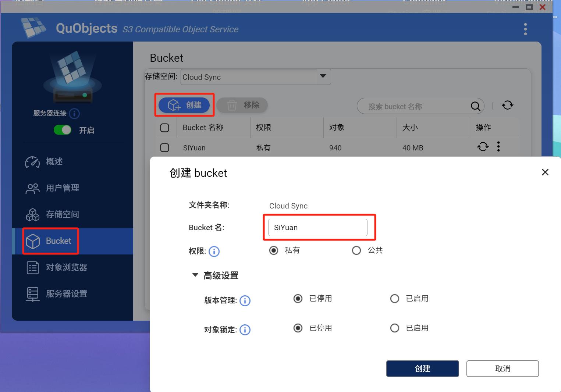The height and width of the screenshot is (392, 561).
Task: Select the 私有 permission radio button
Action: [274, 250]
